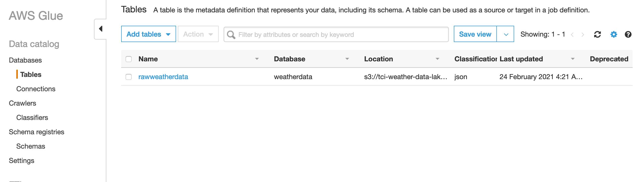Viewport: 644px width, 182px height.
Task: Go to previous page of results
Action: [x=572, y=35]
